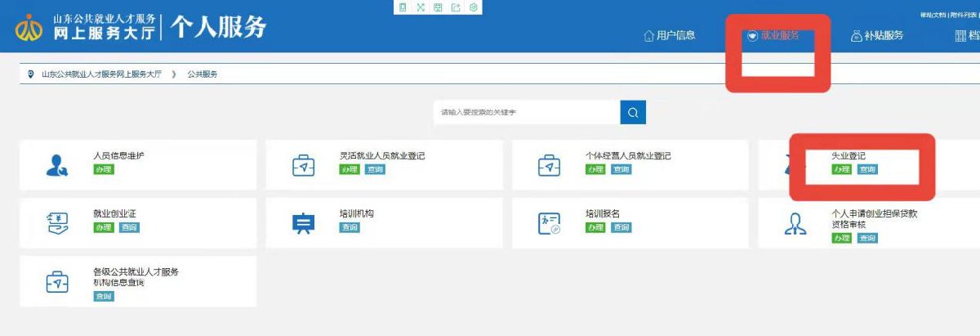This screenshot has height=336, width=980.
Task: Focus the keyword search input field
Action: pyautogui.click(x=527, y=112)
